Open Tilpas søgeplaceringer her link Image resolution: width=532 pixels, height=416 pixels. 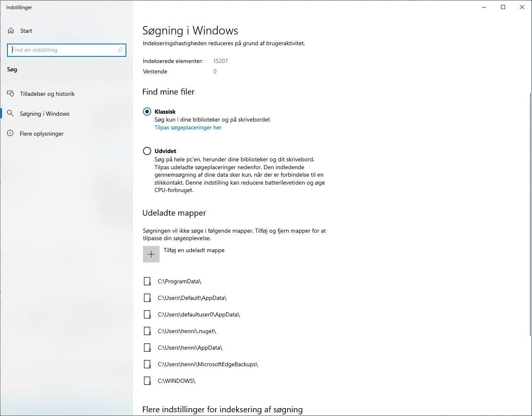pos(188,127)
